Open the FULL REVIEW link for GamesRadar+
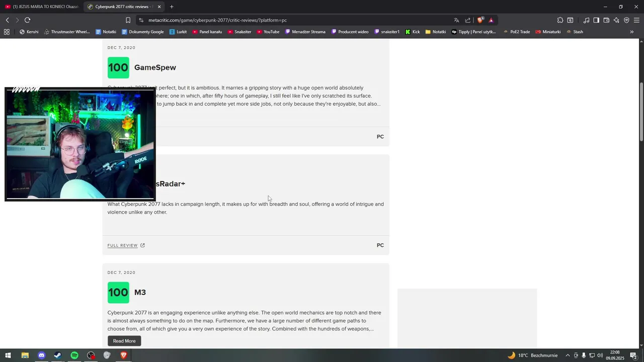Viewport: 644px width, 362px height. click(x=126, y=245)
